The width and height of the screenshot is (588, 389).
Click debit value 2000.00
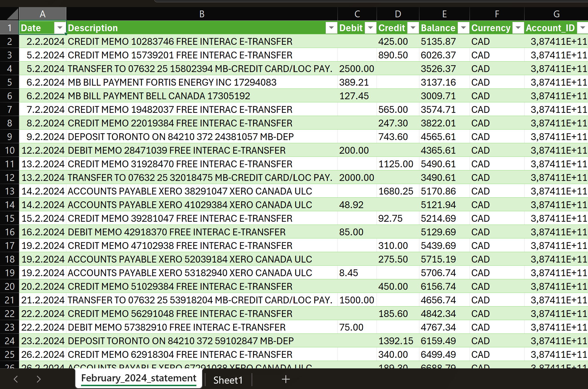tap(357, 177)
